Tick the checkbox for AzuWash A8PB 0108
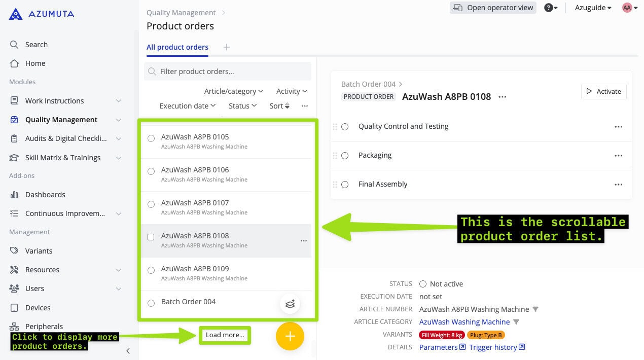The image size is (644, 360). [x=151, y=237]
